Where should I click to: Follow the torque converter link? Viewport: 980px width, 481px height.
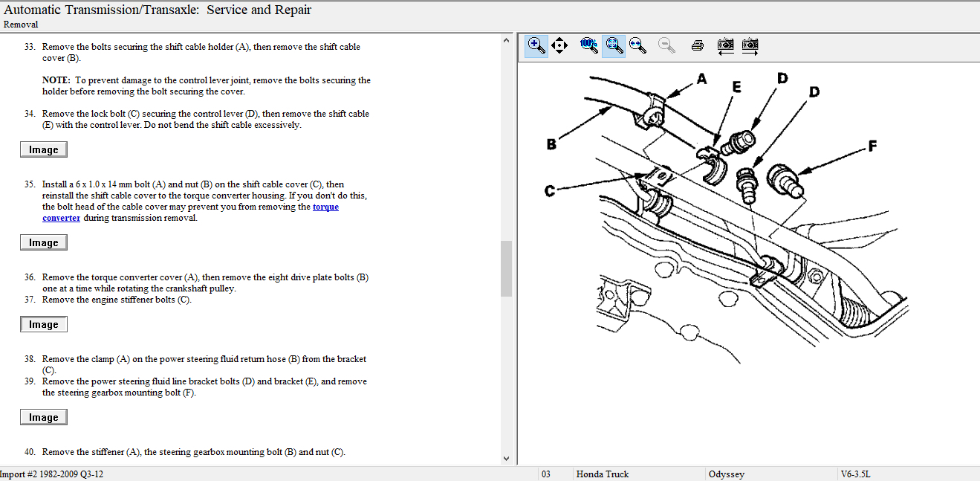point(325,207)
